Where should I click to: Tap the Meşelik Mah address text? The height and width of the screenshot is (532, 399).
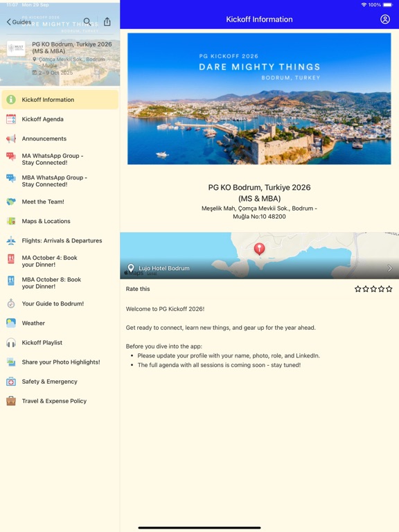(x=259, y=213)
